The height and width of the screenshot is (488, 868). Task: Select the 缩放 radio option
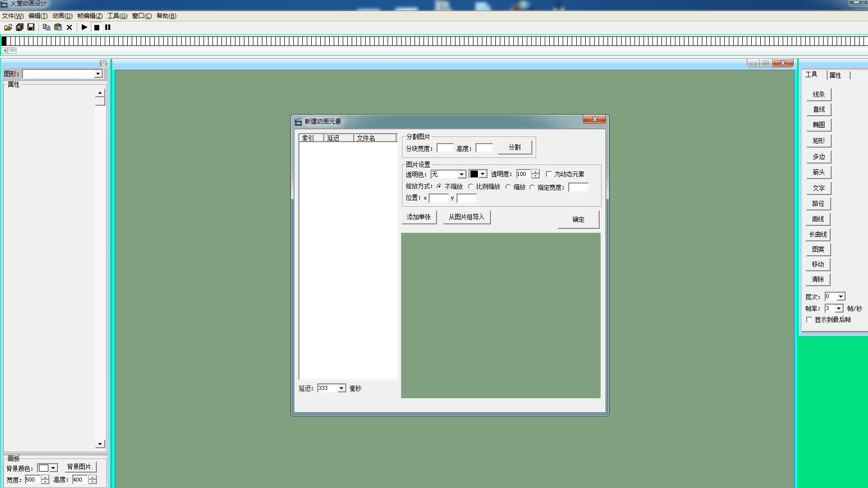click(x=508, y=187)
